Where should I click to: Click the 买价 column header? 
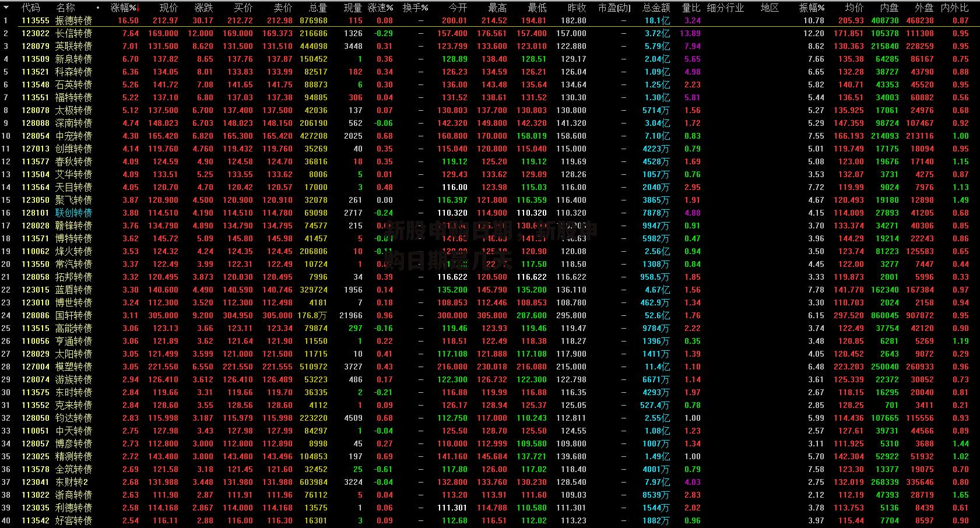tap(243, 8)
